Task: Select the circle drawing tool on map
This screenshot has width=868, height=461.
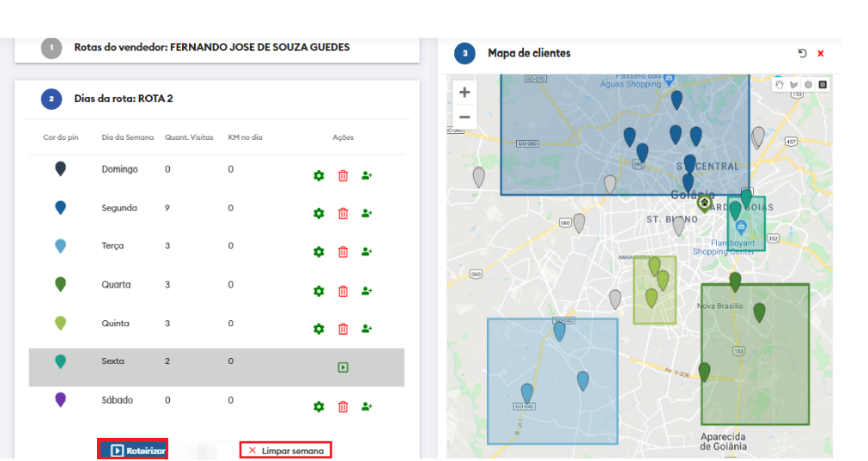Action: click(808, 85)
